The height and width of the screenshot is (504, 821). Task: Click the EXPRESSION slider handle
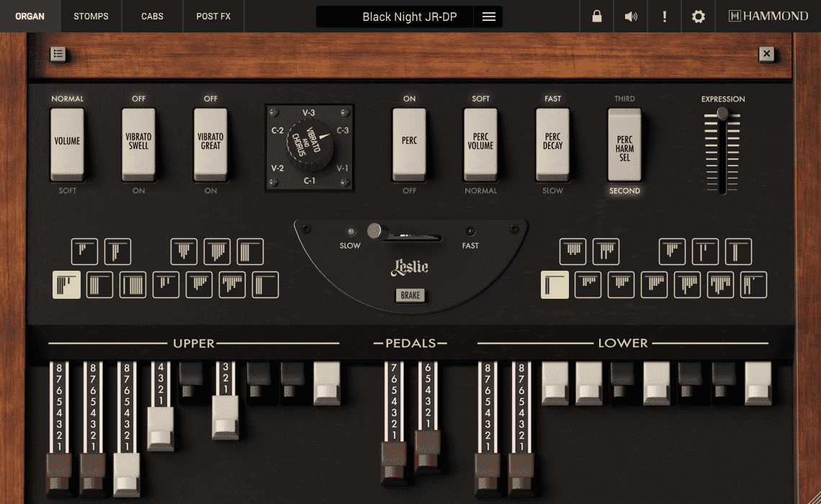pyautogui.click(x=722, y=113)
